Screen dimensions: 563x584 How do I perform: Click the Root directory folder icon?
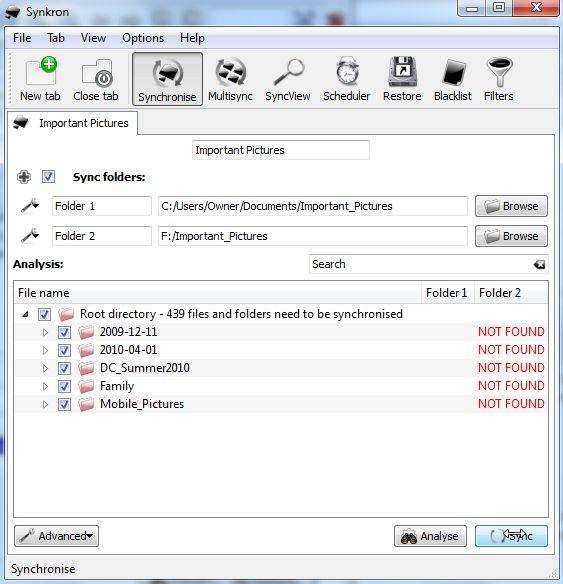(66, 314)
